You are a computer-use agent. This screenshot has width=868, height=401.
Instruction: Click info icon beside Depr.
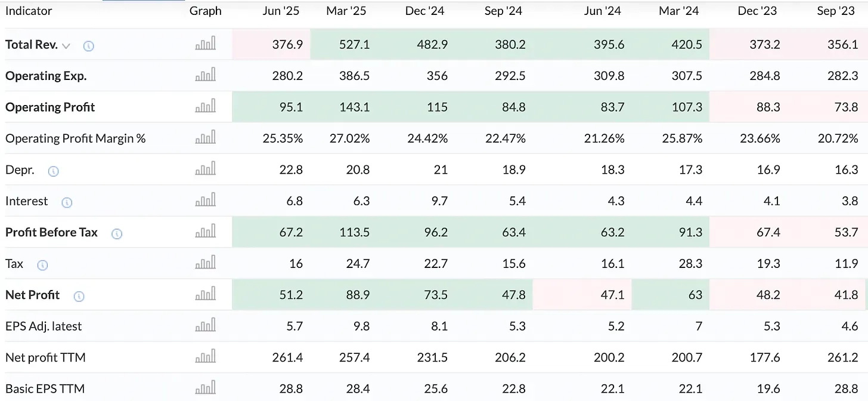53,171
